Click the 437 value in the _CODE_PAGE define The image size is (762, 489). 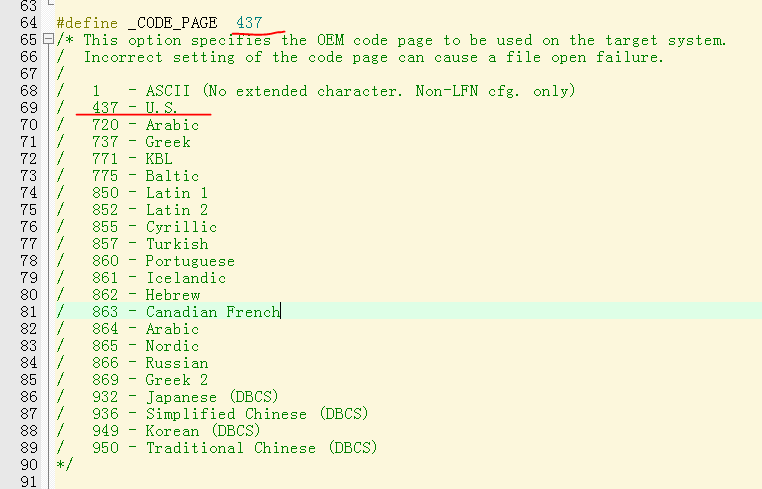pyautogui.click(x=249, y=22)
